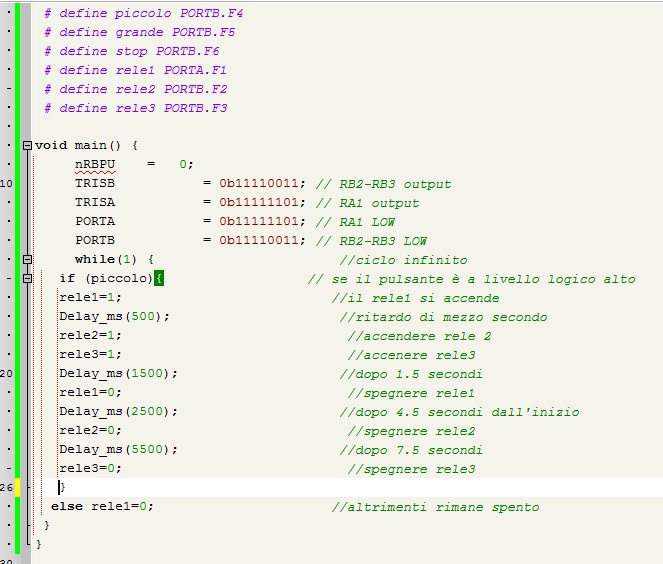Fold the if (piccolo) block
The image size is (663, 564).
coord(27,279)
